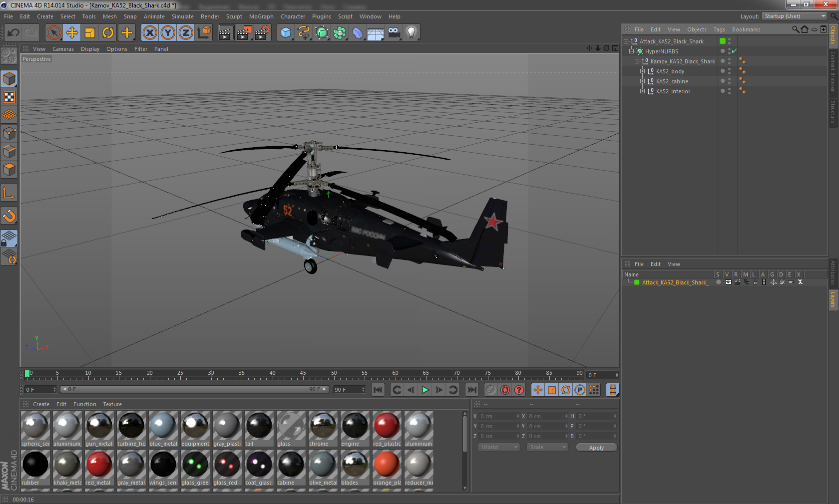Switch to Points mode
This screenshot has width=839, height=504.
click(9, 133)
